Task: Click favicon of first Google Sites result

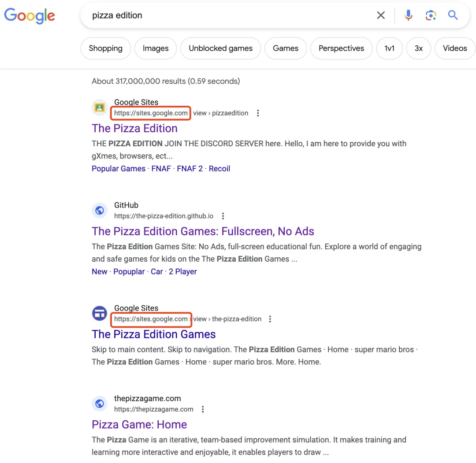Action: [100, 107]
